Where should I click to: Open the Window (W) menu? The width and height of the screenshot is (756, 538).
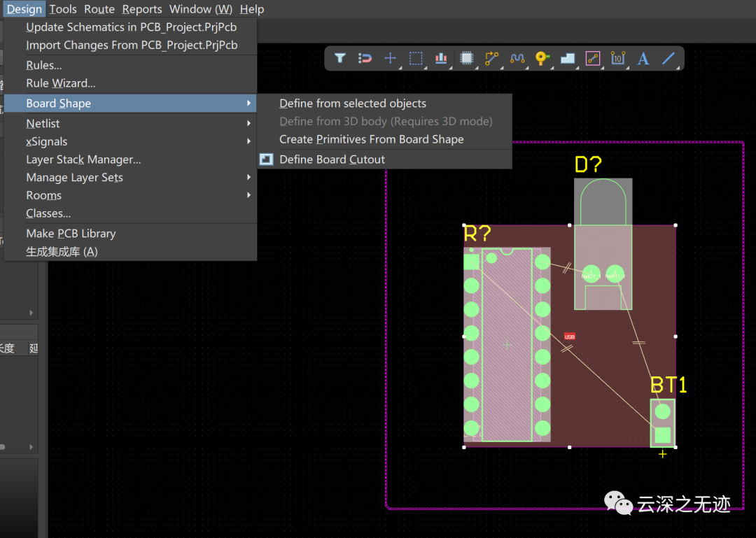tap(201, 9)
